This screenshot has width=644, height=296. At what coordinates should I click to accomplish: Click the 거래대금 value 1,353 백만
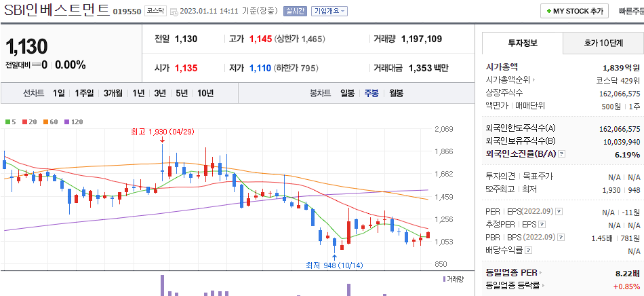429,68
